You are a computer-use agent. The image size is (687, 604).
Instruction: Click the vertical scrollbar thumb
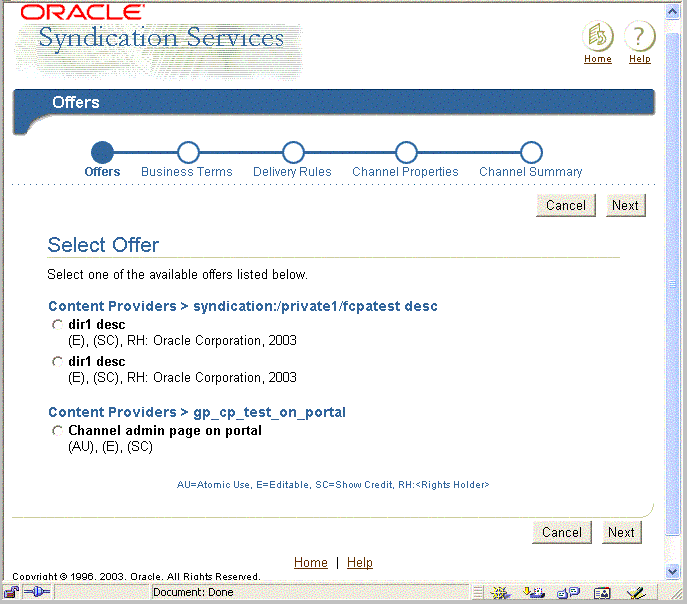click(x=672, y=284)
